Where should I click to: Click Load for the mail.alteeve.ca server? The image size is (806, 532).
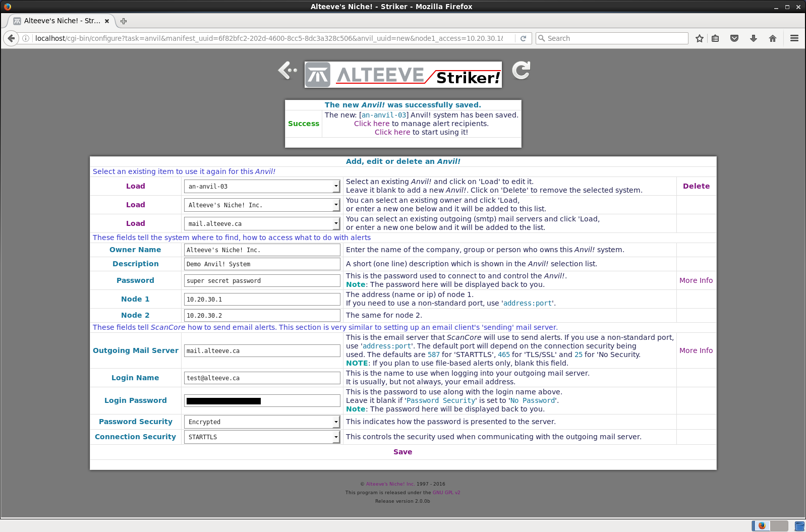(136, 223)
